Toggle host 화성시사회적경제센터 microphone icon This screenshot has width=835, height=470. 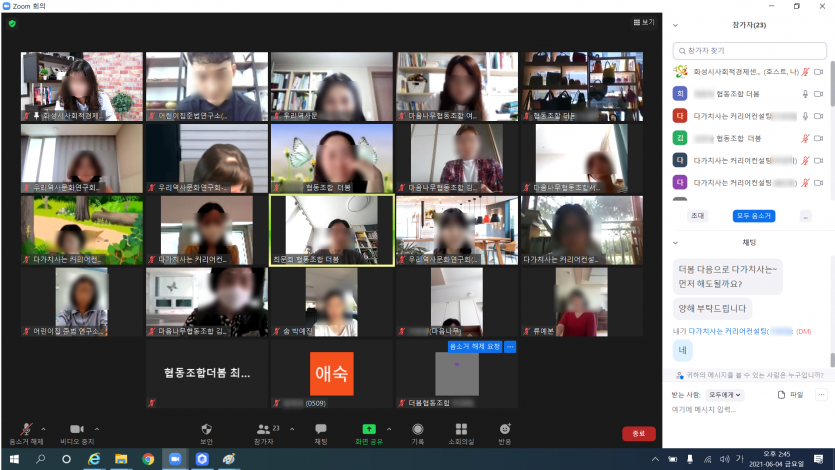pos(806,71)
